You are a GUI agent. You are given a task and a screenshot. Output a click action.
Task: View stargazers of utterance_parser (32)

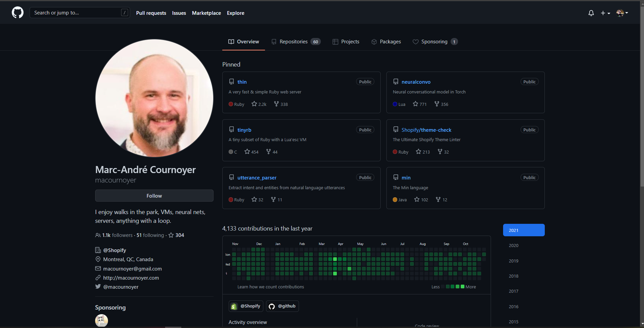[x=257, y=200]
